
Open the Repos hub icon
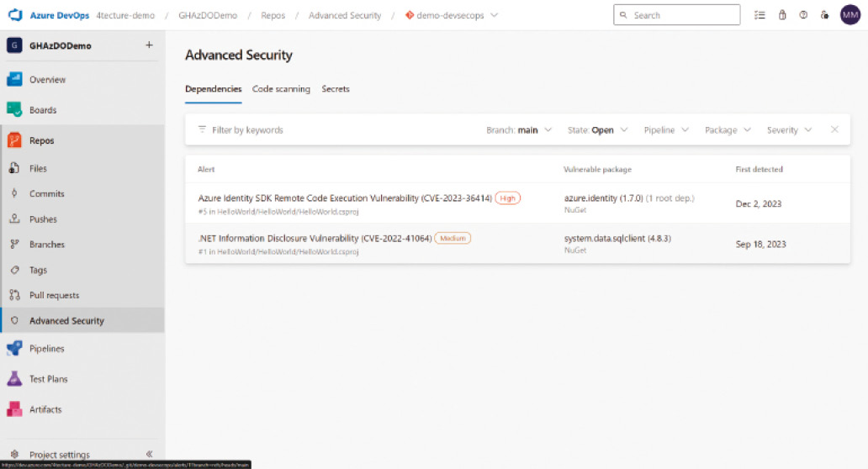(x=14, y=140)
